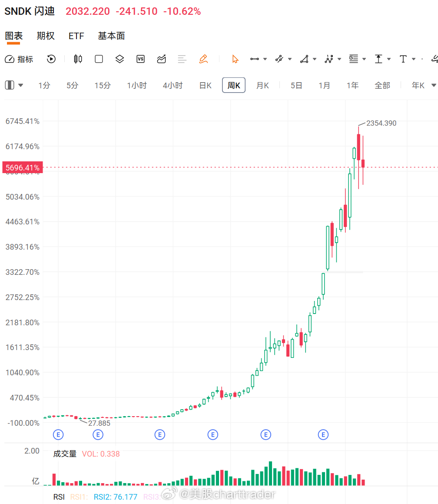This screenshot has height=504, width=438.
Task: Select the 周K weekly candles button
Action: [234, 85]
